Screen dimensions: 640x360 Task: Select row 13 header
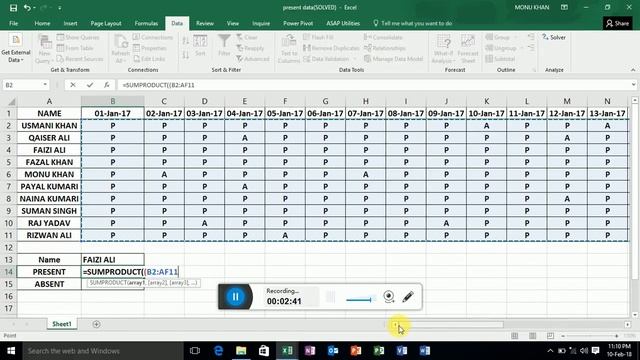click(9, 260)
